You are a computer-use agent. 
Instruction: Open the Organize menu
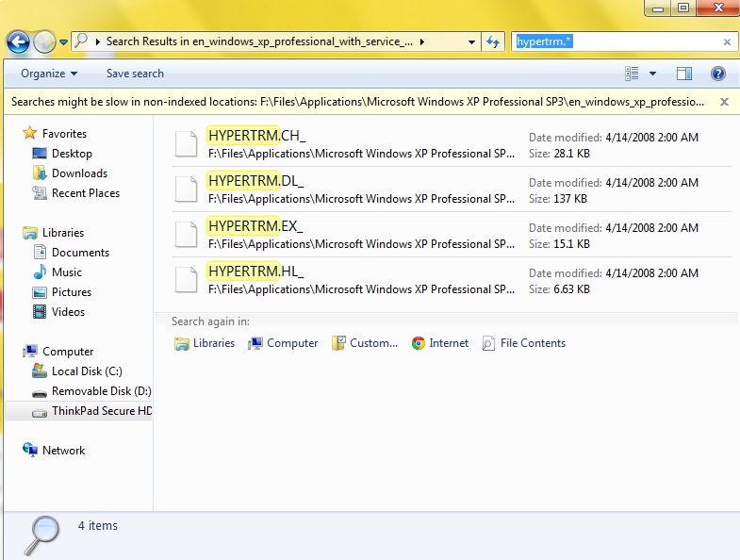(49, 74)
